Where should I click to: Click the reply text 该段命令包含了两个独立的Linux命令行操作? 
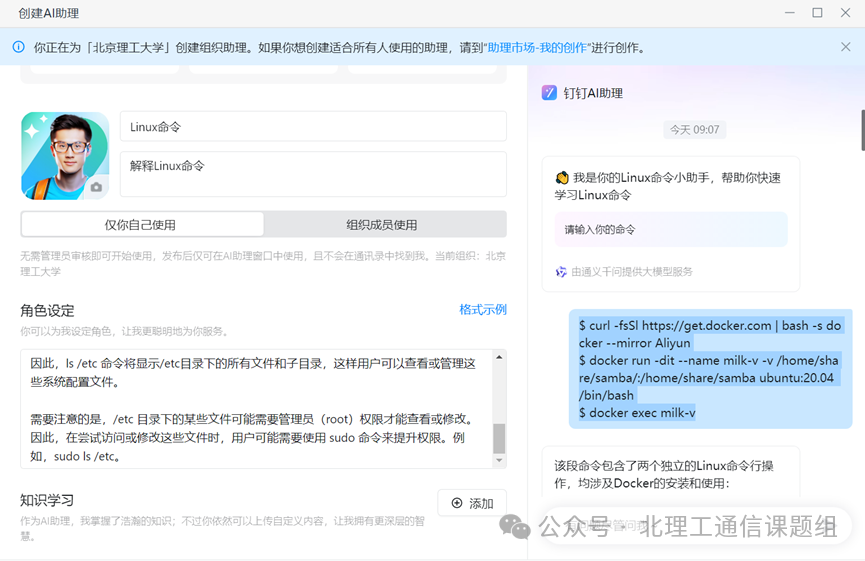pos(664,474)
